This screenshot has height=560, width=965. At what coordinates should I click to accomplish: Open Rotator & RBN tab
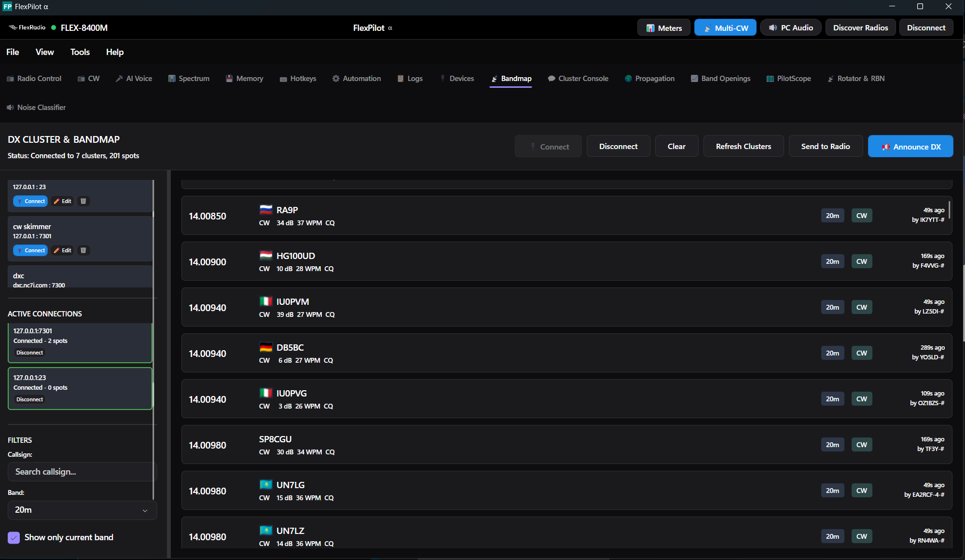click(856, 79)
